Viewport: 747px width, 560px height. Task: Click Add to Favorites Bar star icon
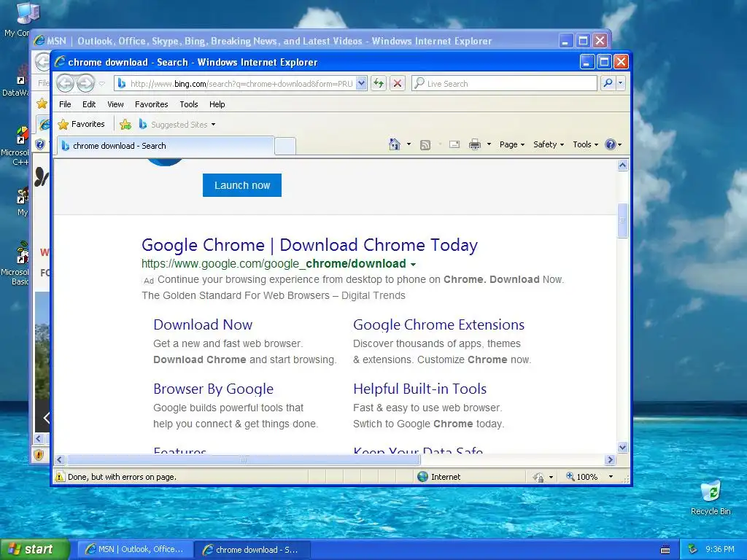[x=125, y=124]
